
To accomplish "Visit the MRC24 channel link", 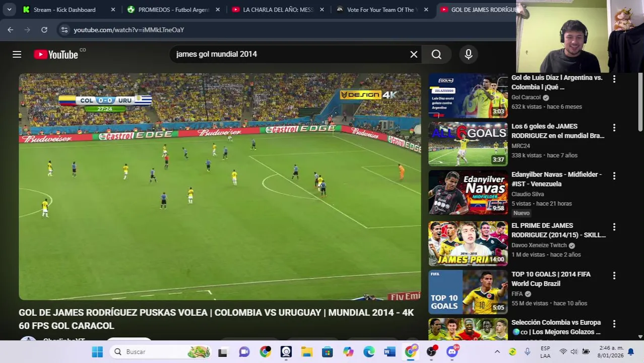I will point(521,146).
